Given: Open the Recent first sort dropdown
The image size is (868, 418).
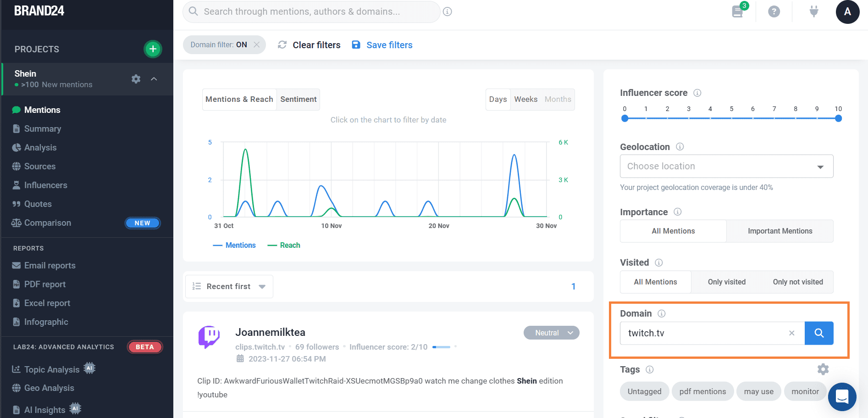Looking at the screenshot, I should pos(229,286).
